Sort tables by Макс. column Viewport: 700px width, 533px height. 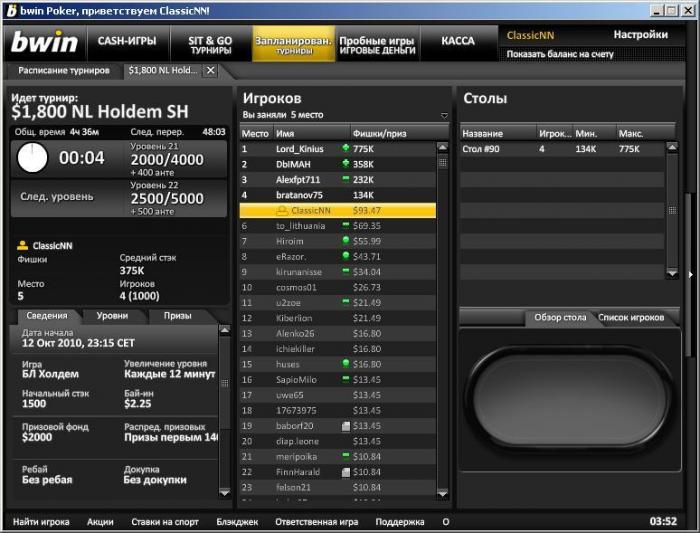coord(645,133)
